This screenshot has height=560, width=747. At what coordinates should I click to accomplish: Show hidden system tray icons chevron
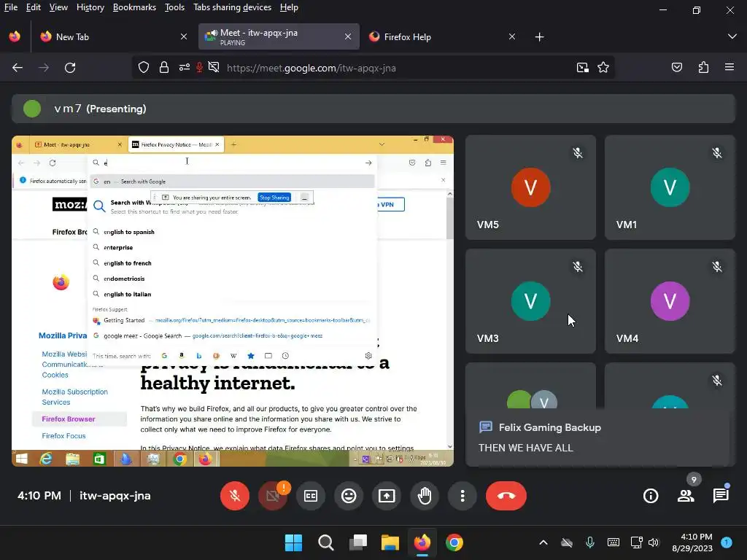[x=543, y=542]
